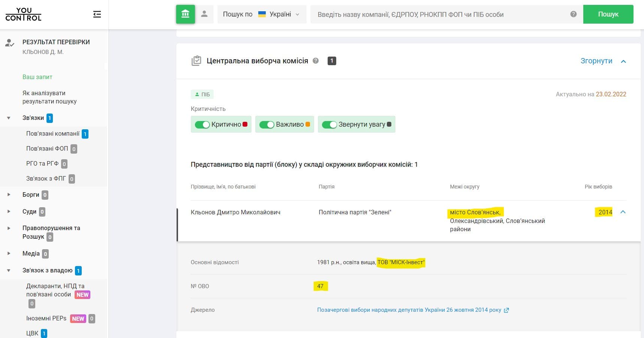Click the help icon next to Центральна виборча комісія
The width and height of the screenshot is (644, 338).
pos(316,61)
